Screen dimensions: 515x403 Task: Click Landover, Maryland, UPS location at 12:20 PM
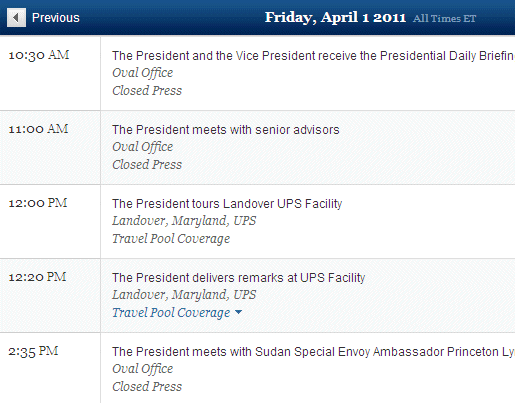(x=184, y=295)
